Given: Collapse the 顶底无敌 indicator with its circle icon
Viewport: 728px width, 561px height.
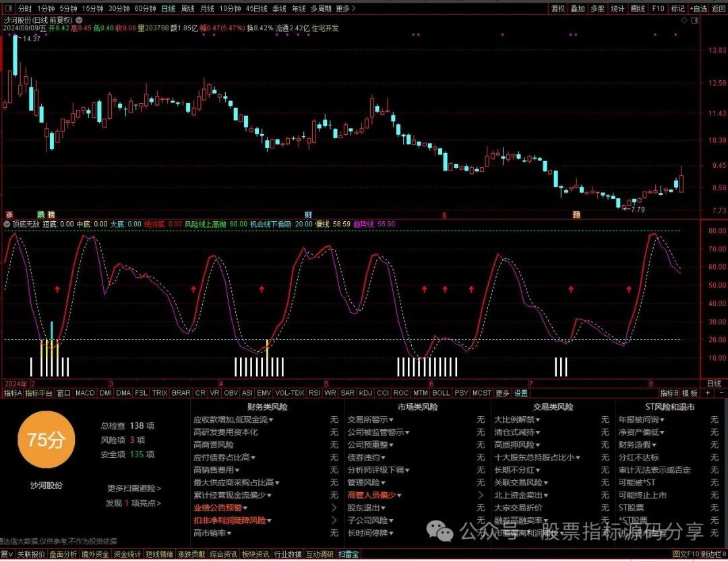Looking at the screenshot, I should (7, 224).
